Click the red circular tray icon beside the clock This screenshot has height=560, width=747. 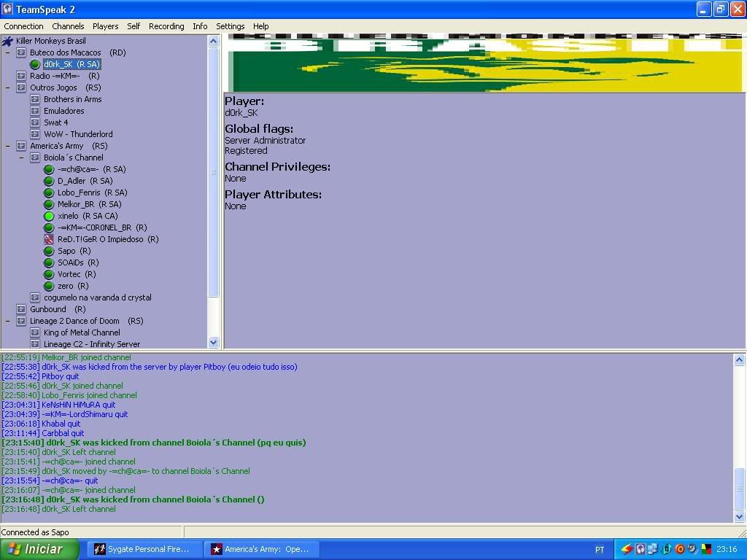click(679, 549)
